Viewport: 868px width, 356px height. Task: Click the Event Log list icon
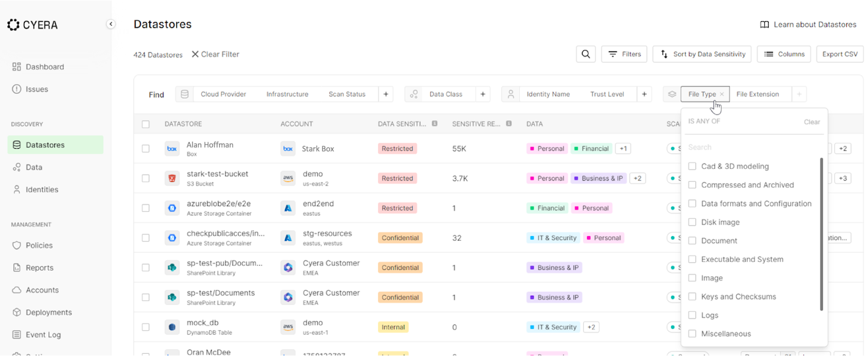[x=17, y=335]
